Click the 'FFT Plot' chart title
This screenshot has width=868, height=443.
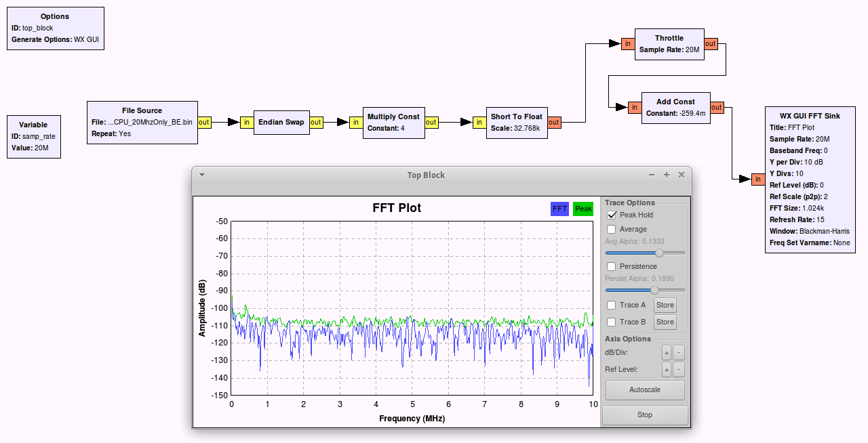coord(397,208)
